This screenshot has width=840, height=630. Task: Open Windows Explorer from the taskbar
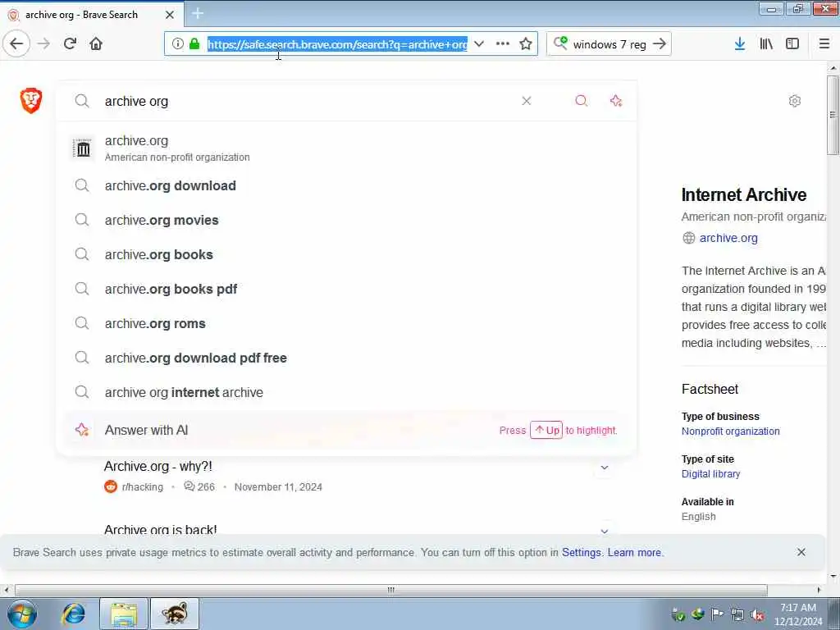pos(124,614)
